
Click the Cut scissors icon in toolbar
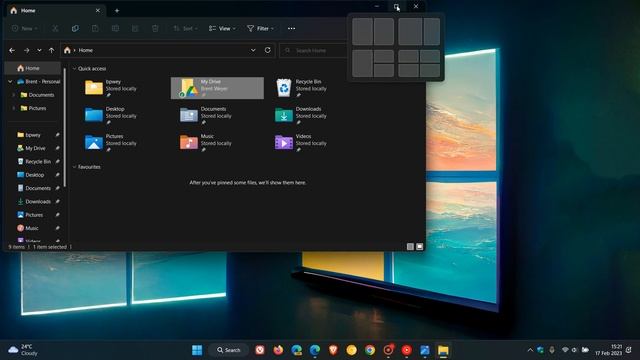point(55,29)
